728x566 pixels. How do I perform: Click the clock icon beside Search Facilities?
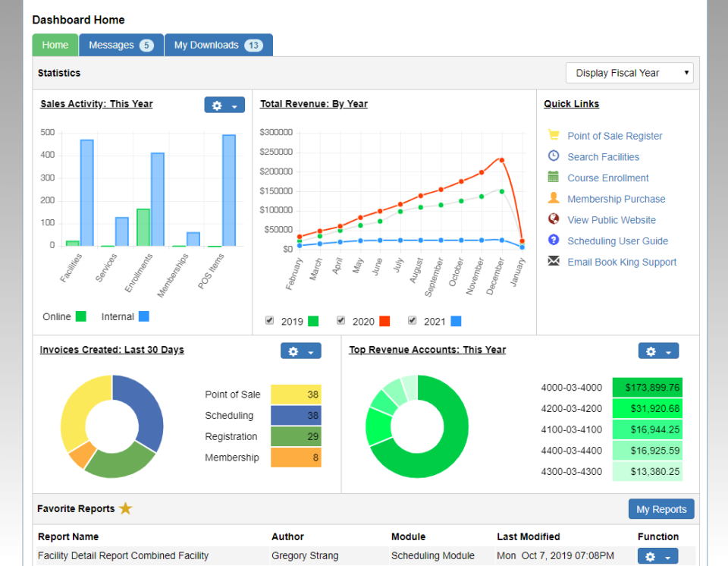tap(554, 156)
